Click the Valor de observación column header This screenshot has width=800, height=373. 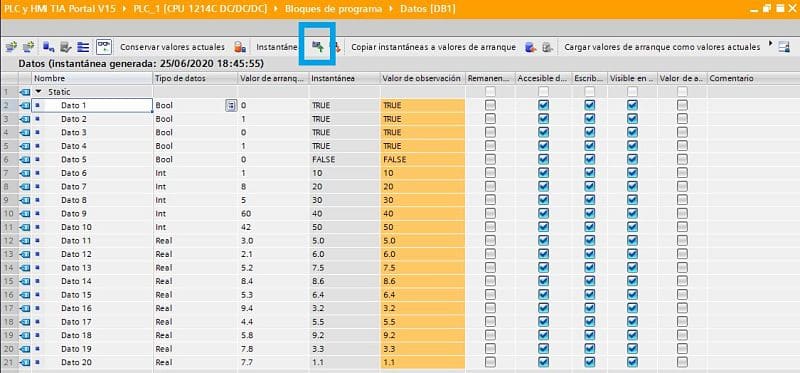pos(422,79)
